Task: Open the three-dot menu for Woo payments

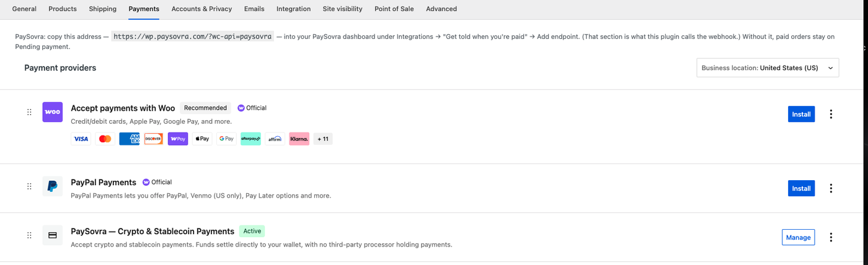Action: (831, 115)
